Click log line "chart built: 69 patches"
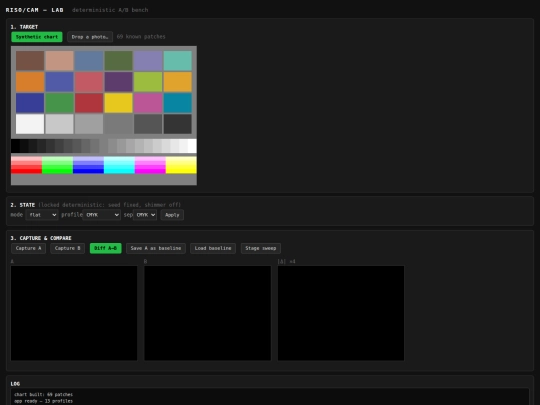Image resolution: width=540 pixels, height=405 pixels. [44, 394]
